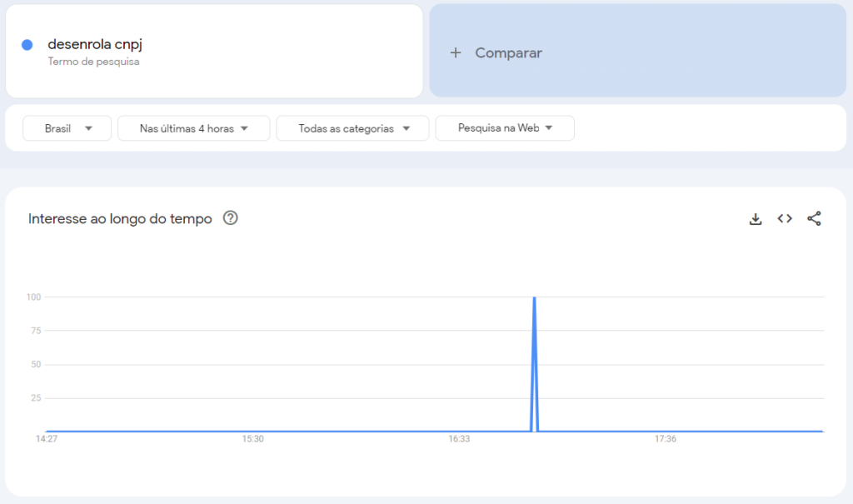853x504 pixels.
Task: Click the Termo de pesquisa label
Action: click(93, 62)
